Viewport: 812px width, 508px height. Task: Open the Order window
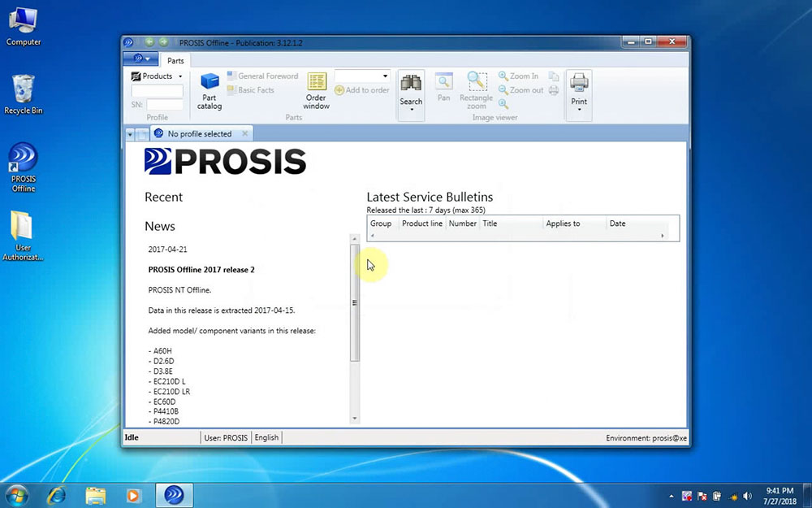[x=316, y=90]
